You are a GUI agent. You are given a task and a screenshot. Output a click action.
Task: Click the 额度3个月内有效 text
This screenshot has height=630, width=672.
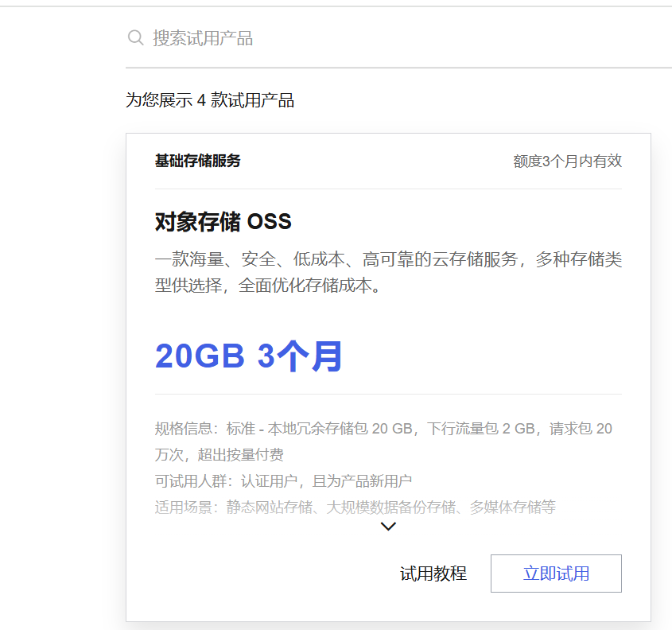(568, 161)
